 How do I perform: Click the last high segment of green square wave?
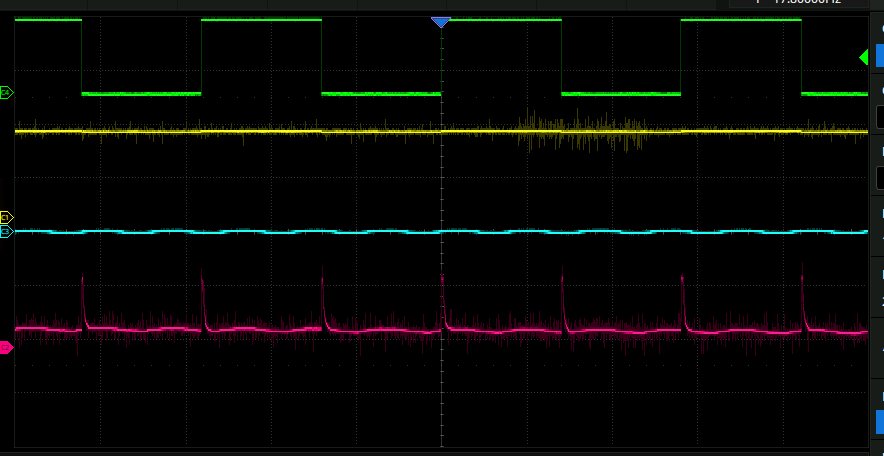pyautogui.click(x=740, y=20)
